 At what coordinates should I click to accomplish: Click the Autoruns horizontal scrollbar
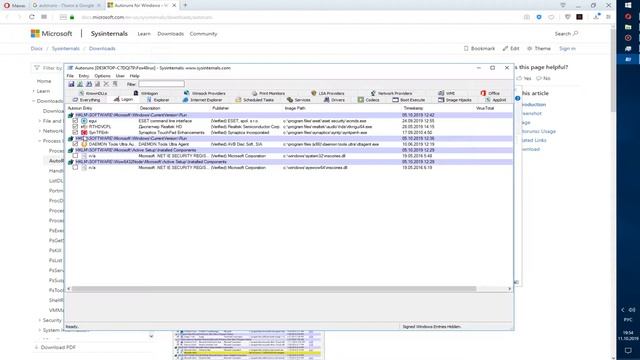pyautogui.click(x=274, y=289)
